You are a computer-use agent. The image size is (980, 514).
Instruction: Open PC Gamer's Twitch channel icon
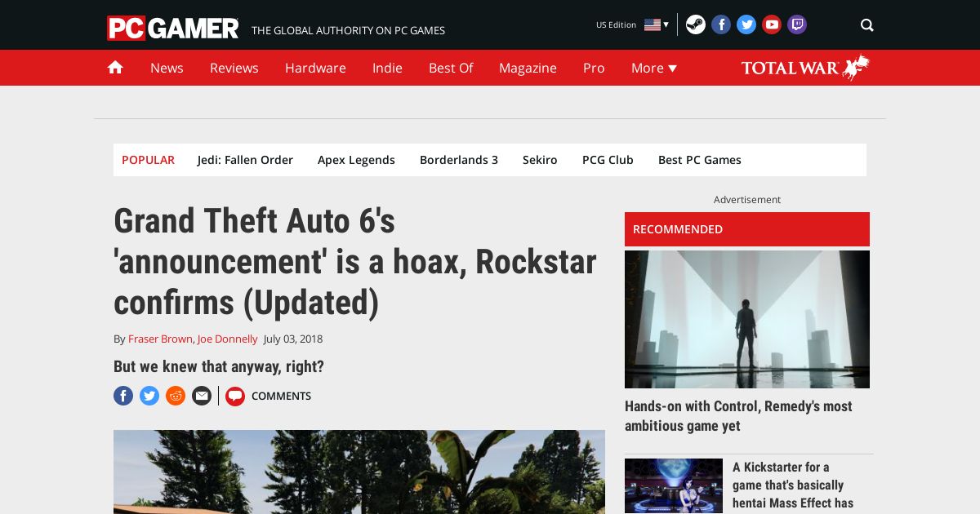[x=797, y=24]
